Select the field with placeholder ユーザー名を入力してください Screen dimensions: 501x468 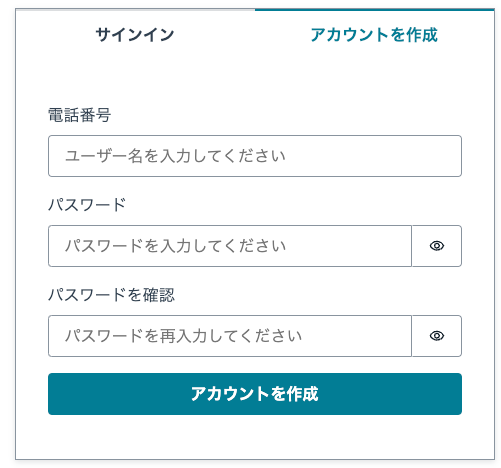[255, 156]
